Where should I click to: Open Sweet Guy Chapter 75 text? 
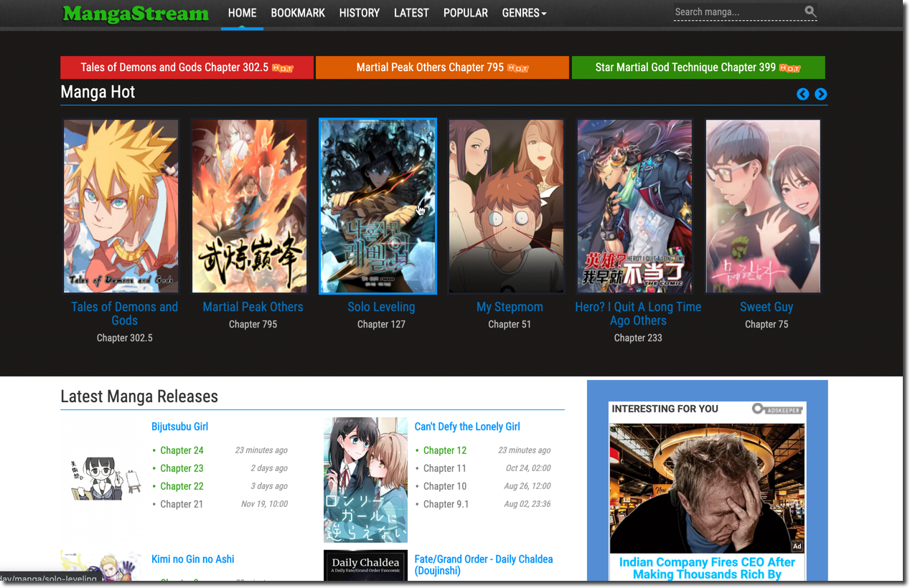tap(766, 324)
